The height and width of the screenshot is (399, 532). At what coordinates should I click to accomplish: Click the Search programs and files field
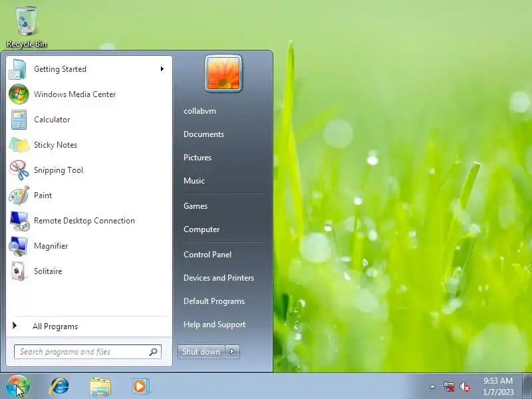click(88, 352)
